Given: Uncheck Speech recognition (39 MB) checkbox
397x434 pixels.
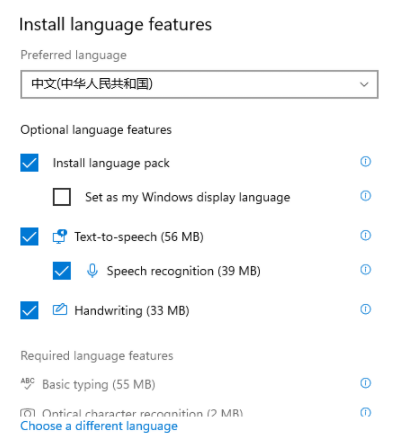Looking at the screenshot, I should coord(62,271).
